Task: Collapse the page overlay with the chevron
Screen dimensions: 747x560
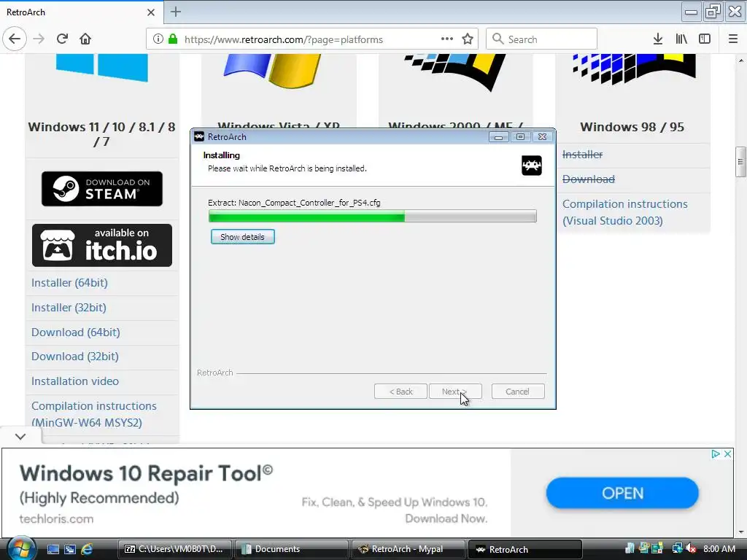Action: (x=20, y=436)
